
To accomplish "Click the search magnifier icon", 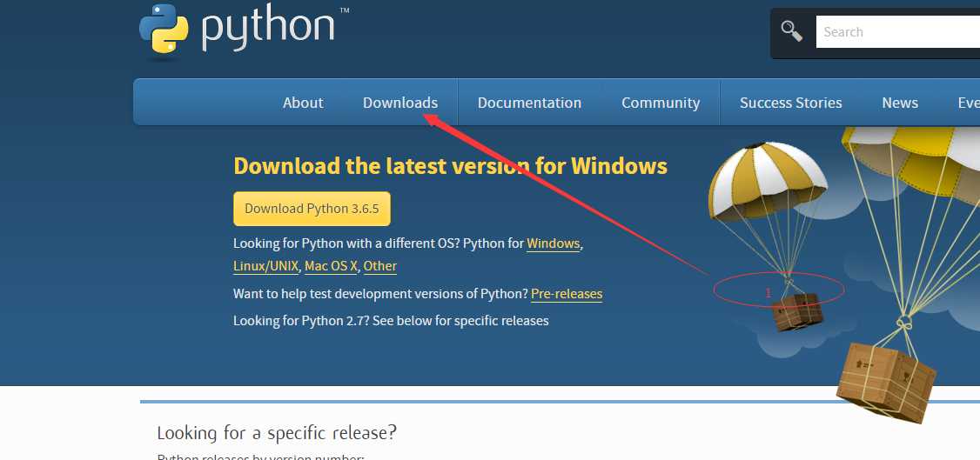I will 791,31.
